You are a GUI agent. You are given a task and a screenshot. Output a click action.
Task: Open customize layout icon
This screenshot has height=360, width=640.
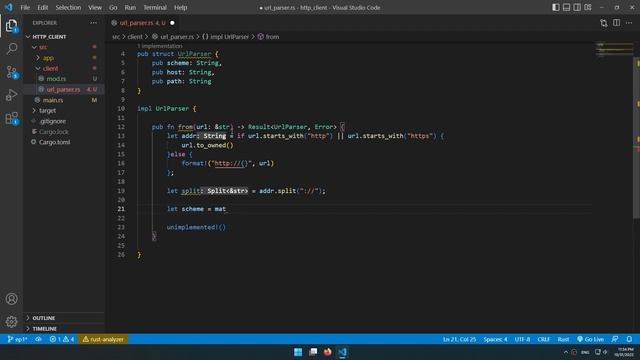588,7
